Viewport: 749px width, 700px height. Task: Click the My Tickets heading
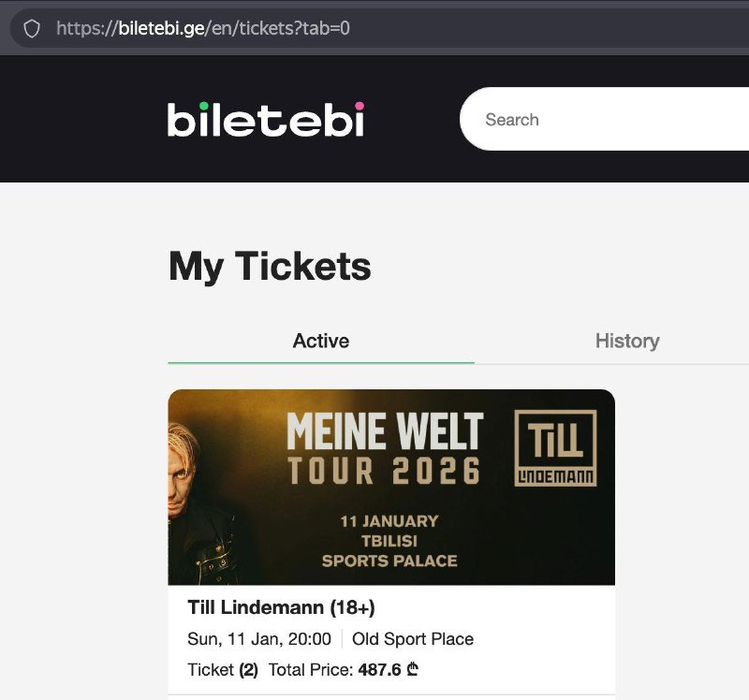(270, 267)
